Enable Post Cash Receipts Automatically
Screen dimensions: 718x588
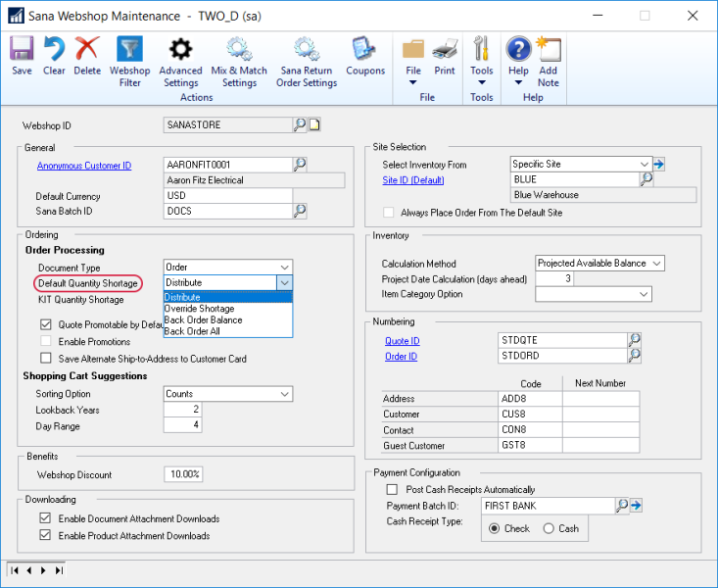tap(392, 489)
